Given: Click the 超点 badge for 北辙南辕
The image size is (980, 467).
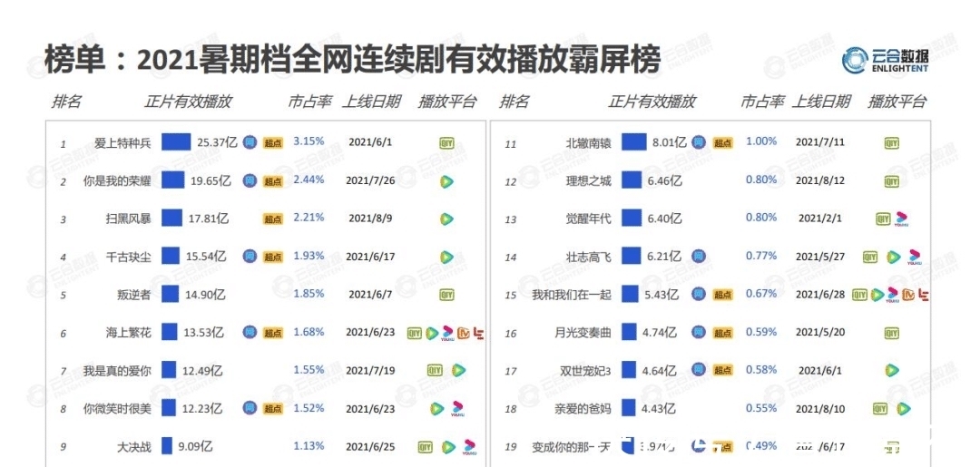Looking at the screenshot, I should (x=723, y=143).
